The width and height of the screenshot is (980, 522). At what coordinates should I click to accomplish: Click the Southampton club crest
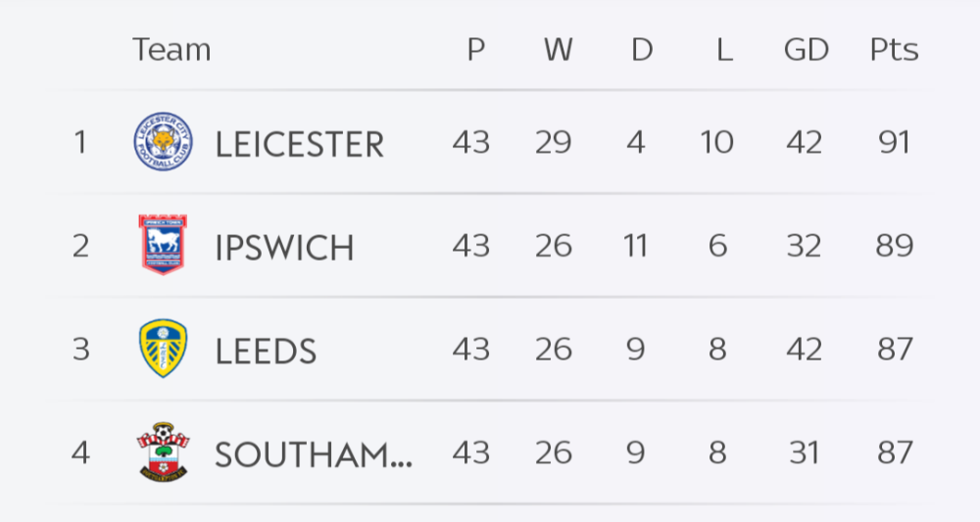click(163, 452)
